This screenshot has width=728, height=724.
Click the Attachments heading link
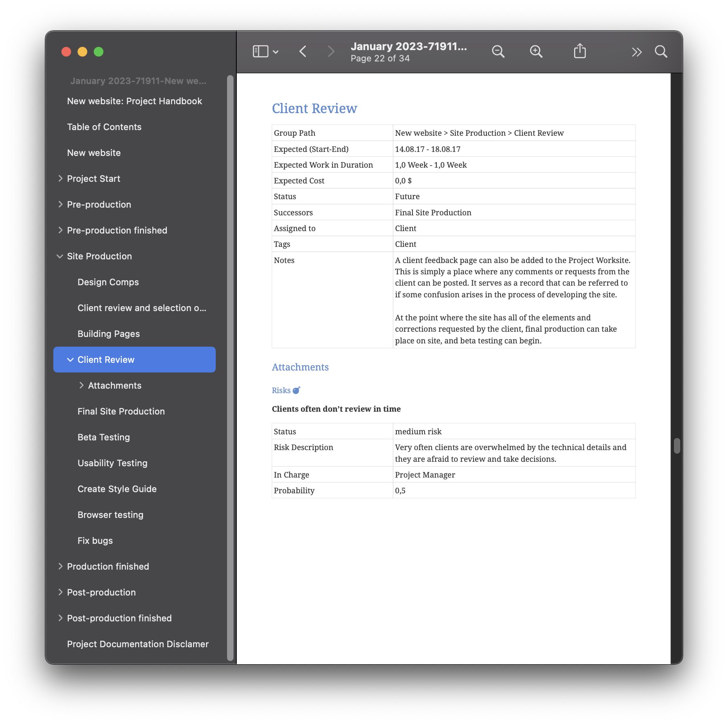click(x=300, y=367)
